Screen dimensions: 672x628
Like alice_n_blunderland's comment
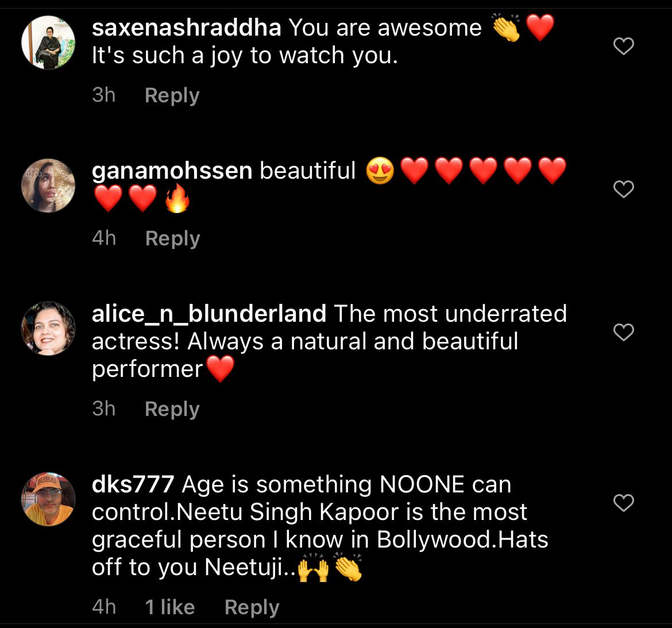(x=624, y=332)
